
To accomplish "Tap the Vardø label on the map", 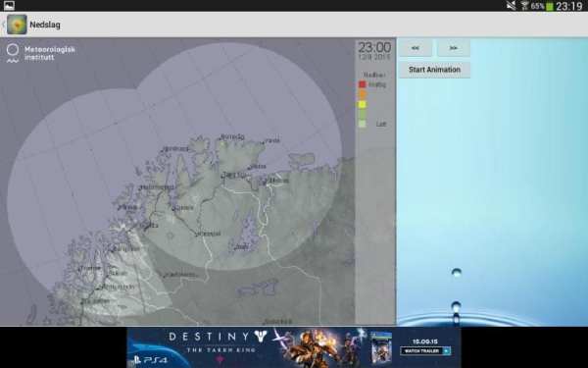I will pyautogui.click(x=272, y=140).
